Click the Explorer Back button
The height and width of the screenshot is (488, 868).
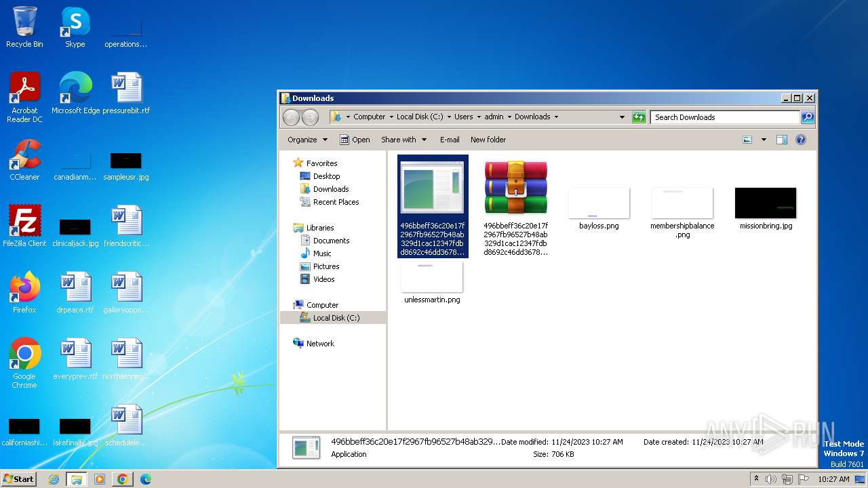pyautogui.click(x=291, y=117)
